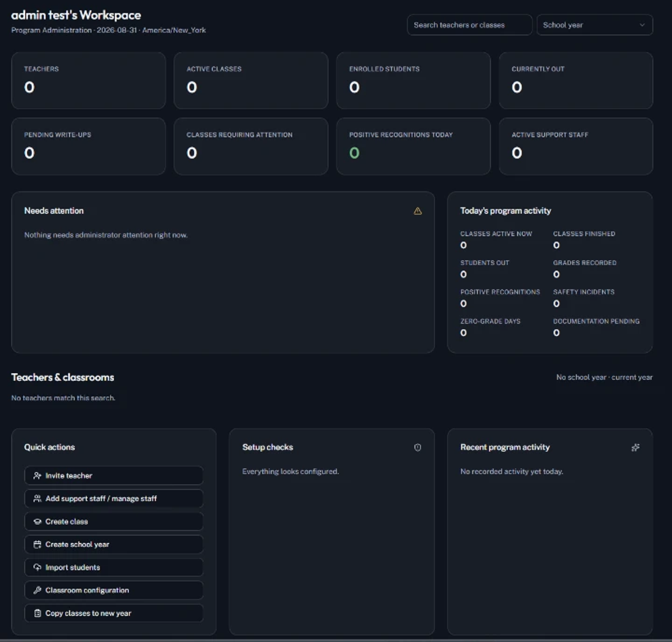Open the School year dropdown
672x642 pixels.
pos(595,25)
